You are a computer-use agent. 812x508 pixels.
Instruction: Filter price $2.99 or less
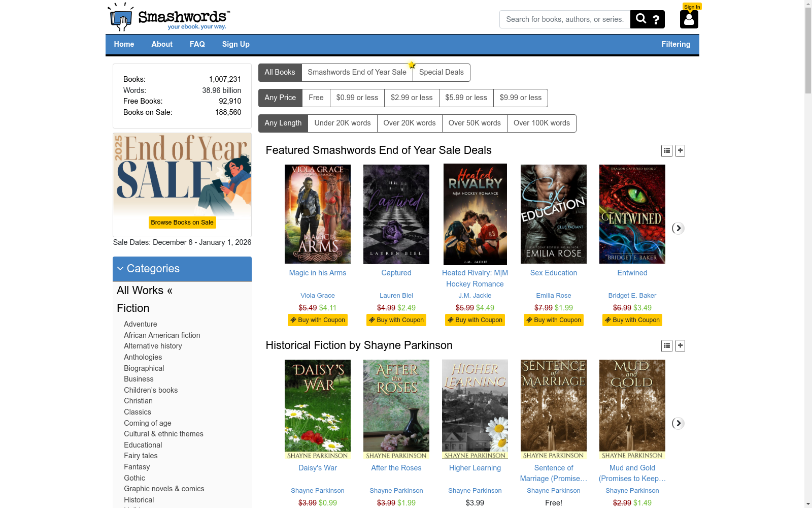pyautogui.click(x=412, y=98)
